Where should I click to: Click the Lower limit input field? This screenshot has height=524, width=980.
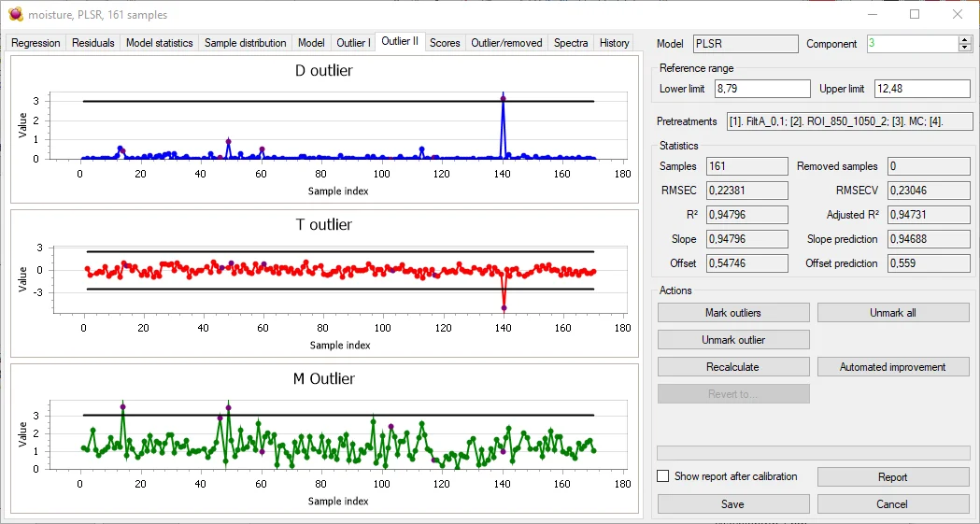(762, 89)
